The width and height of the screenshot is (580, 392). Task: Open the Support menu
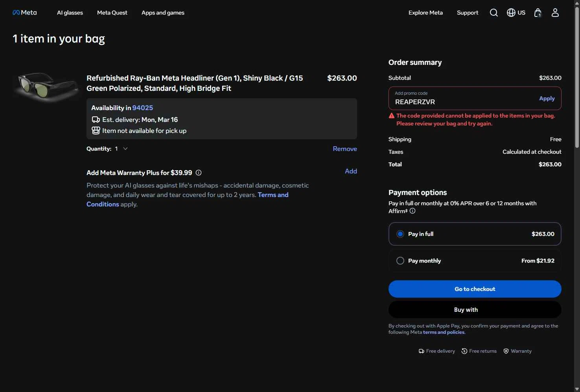pyautogui.click(x=468, y=13)
